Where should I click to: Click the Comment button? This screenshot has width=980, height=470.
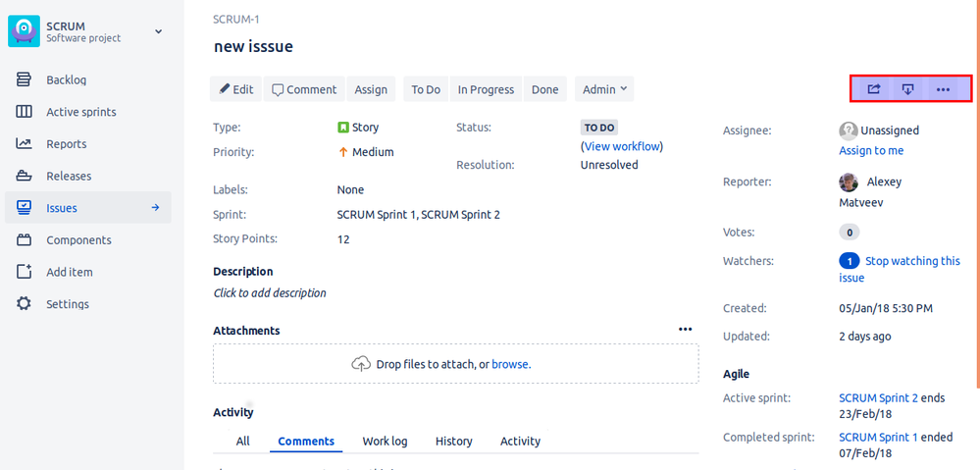[x=304, y=89]
